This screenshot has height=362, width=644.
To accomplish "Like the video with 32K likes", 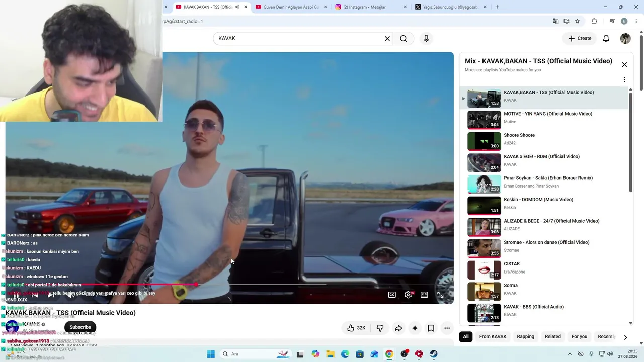I will 356,328.
